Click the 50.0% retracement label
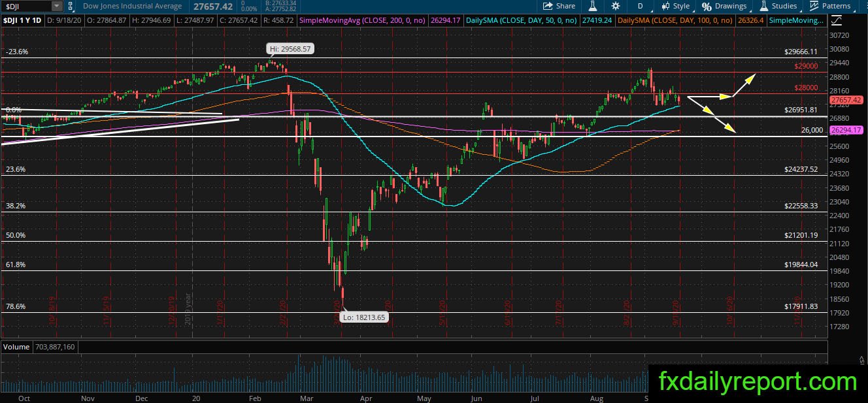This screenshot has width=868, height=403. [15, 235]
